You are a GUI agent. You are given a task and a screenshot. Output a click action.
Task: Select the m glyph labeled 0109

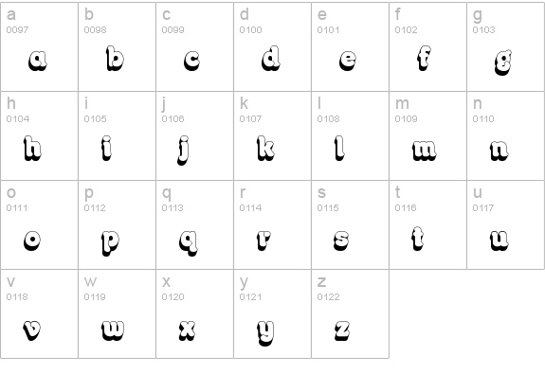424,151
